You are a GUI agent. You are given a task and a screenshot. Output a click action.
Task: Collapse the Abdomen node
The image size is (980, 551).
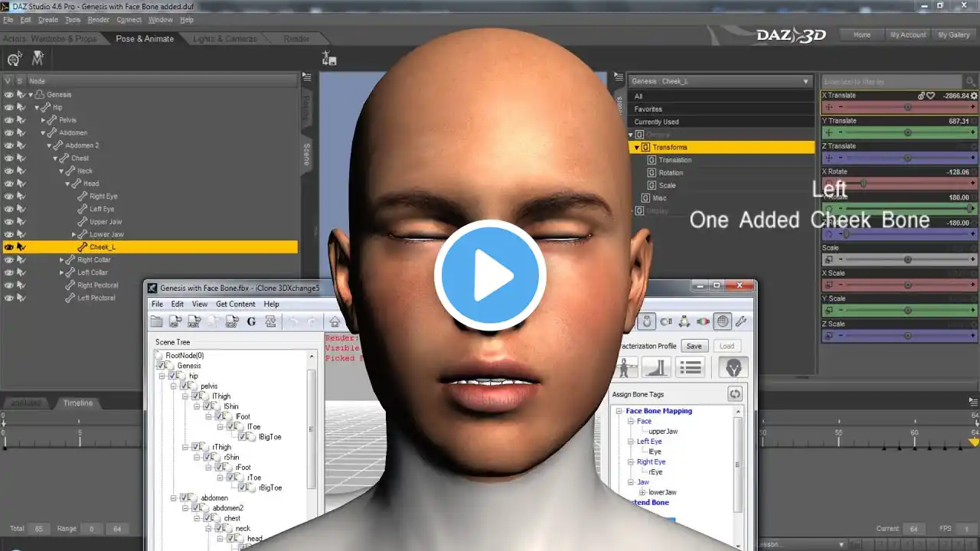[44, 133]
